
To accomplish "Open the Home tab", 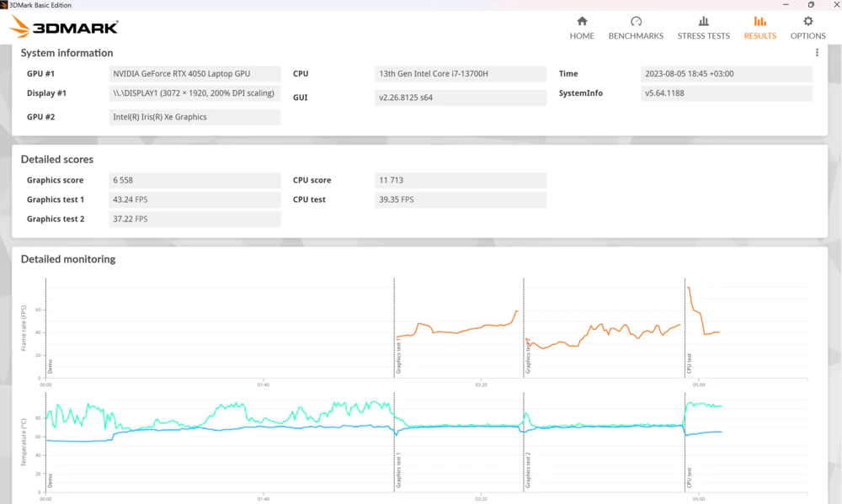I will (x=582, y=29).
